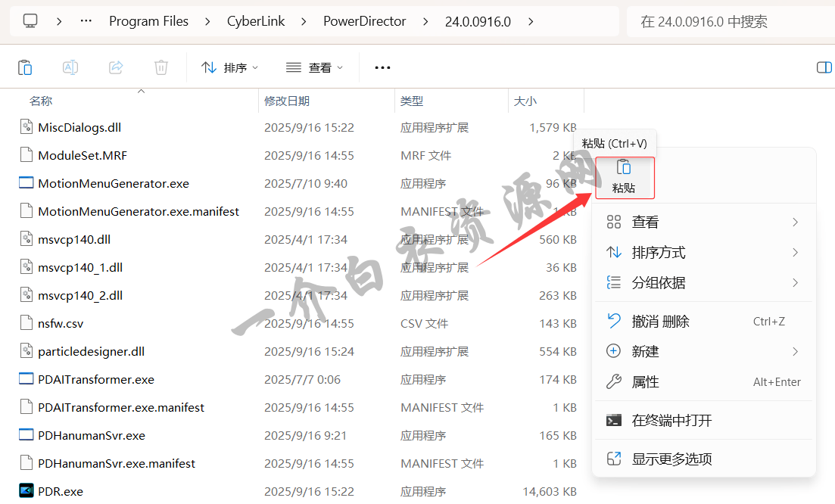Select the nsfw.csv file row

61,323
